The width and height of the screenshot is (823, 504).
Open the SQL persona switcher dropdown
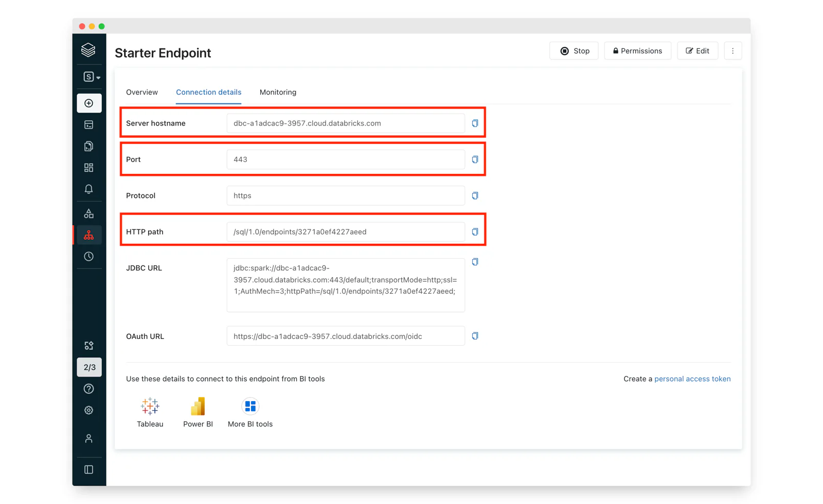91,77
